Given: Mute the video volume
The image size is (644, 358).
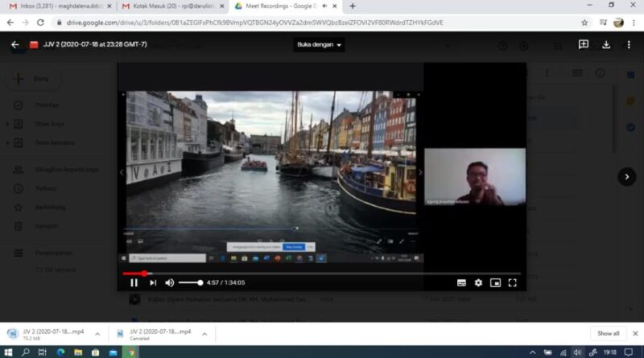Looking at the screenshot, I should (170, 282).
